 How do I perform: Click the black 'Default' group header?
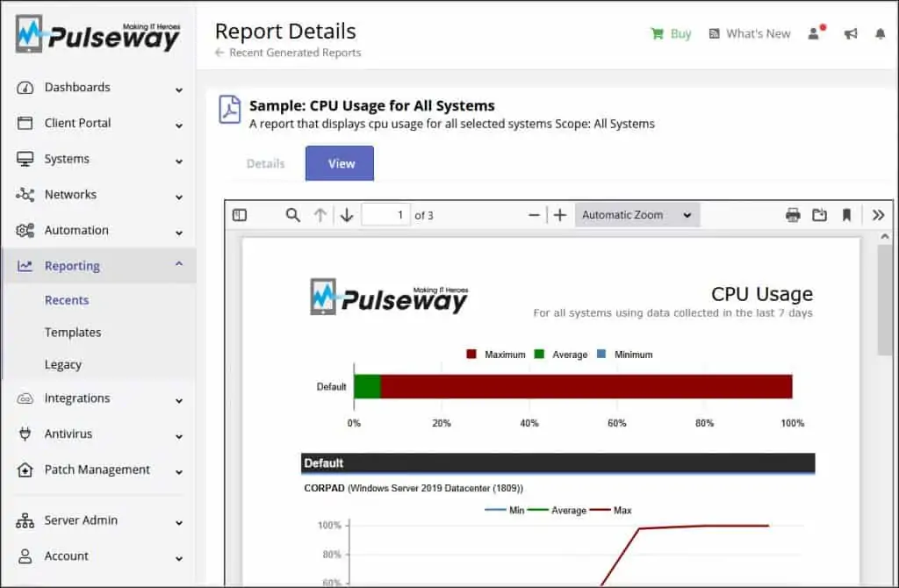557,463
